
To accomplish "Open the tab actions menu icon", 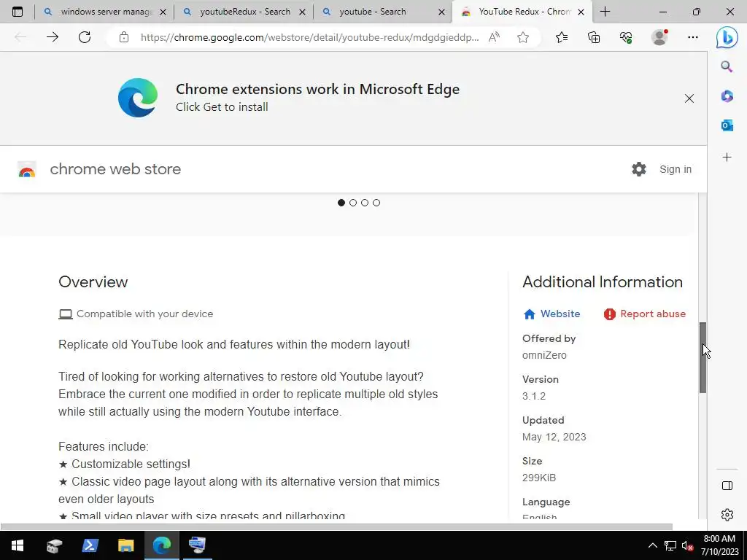I will point(18,12).
